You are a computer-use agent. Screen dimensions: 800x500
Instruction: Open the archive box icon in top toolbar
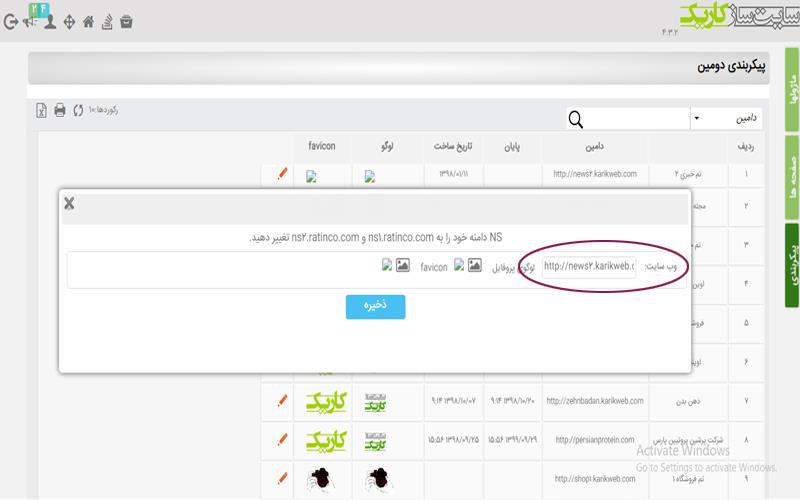pos(127,22)
